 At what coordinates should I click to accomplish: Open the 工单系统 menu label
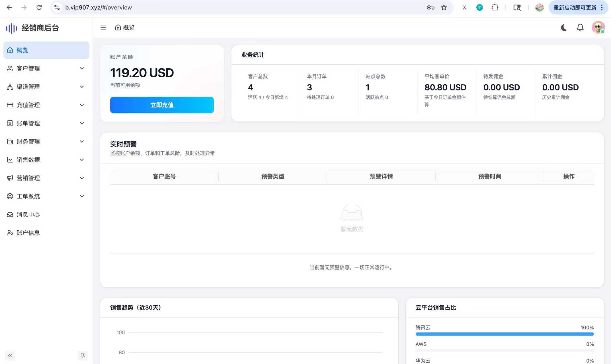(x=28, y=196)
